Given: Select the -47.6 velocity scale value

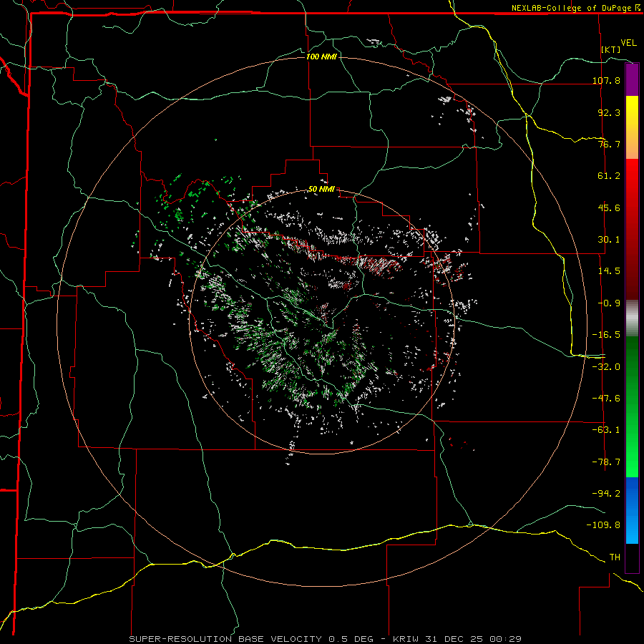Looking at the screenshot, I should [x=606, y=399].
